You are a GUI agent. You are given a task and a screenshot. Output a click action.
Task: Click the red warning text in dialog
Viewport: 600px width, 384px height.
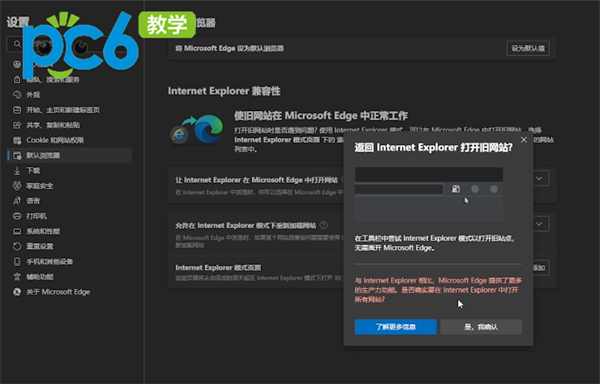[438, 290]
